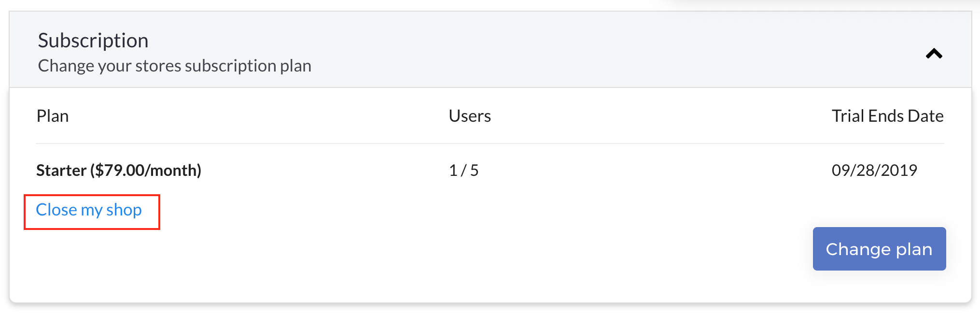
Task: Click the word Starter in the plan name
Action: (x=61, y=170)
